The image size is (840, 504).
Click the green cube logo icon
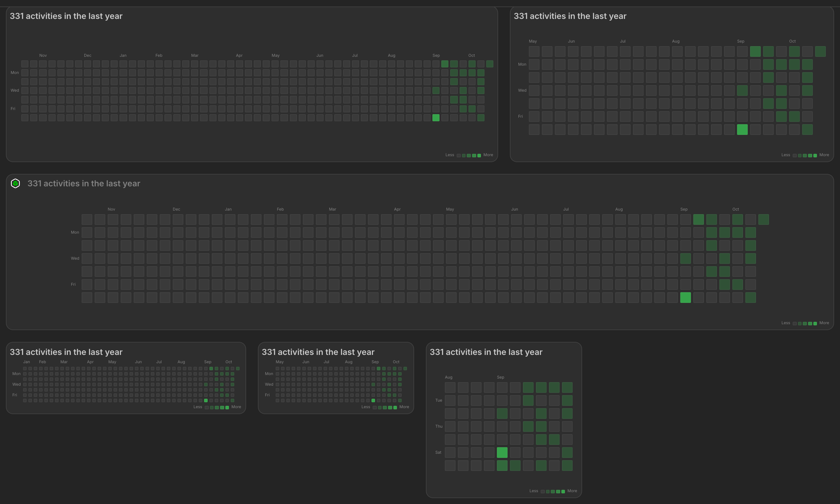[15, 183]
